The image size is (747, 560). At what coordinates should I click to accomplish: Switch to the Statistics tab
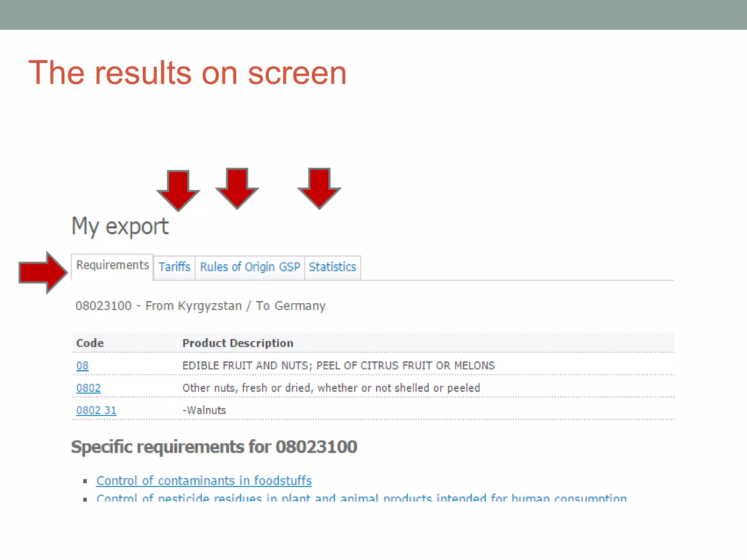coord(332,267)
